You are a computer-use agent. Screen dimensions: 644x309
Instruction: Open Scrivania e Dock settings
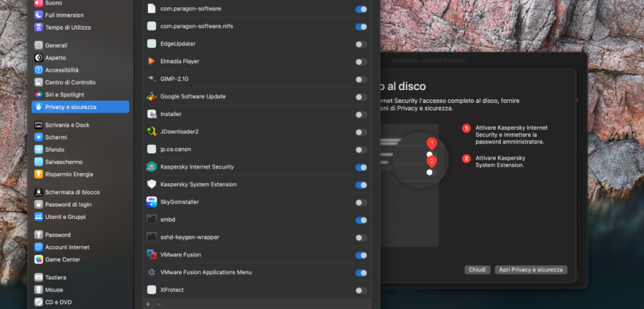point(80,125)
